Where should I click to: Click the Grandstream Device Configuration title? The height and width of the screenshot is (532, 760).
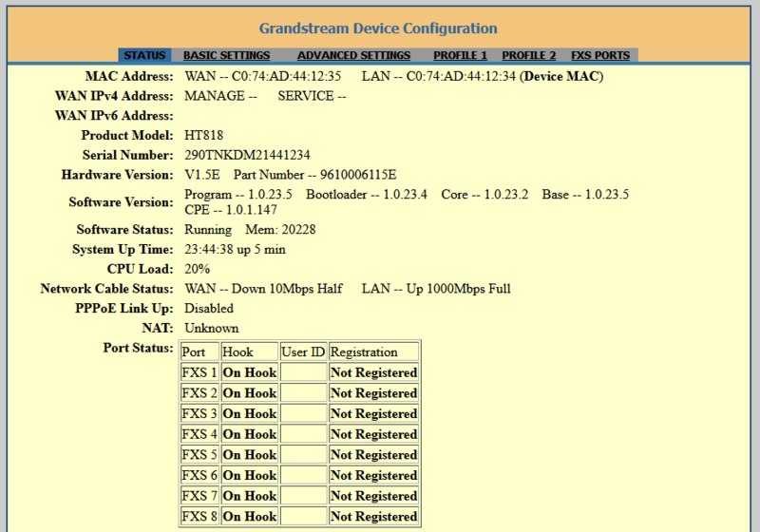[378, 28]
